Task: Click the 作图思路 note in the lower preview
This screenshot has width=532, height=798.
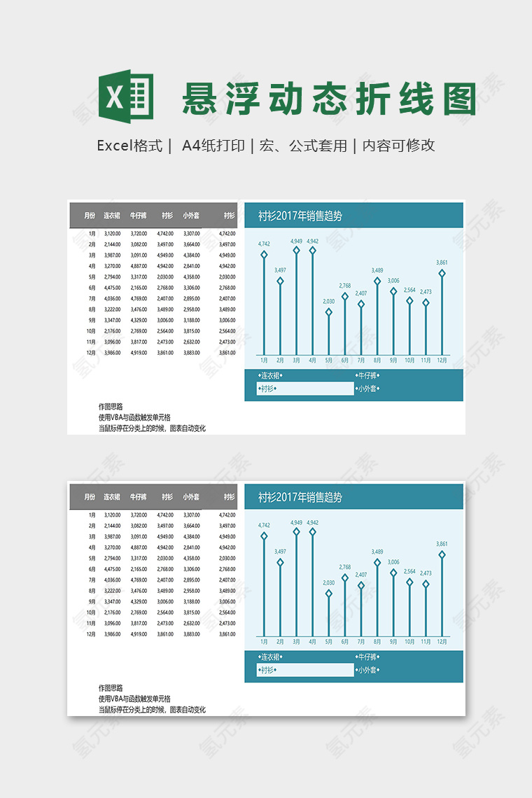Action: (x=111, y=688)
